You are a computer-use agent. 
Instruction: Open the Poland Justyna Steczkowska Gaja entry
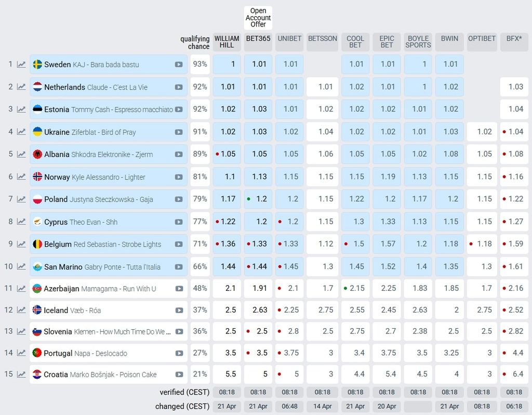point(109,199)
